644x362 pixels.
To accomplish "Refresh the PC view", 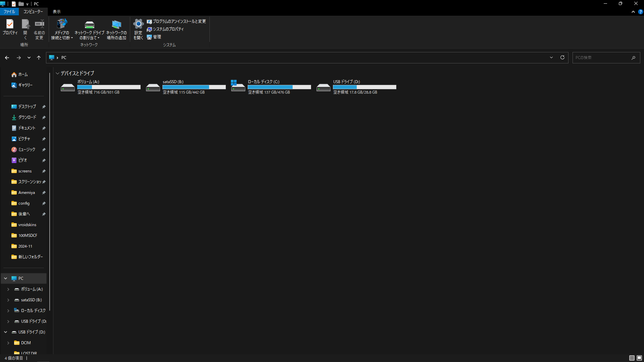I will [562, 58].
